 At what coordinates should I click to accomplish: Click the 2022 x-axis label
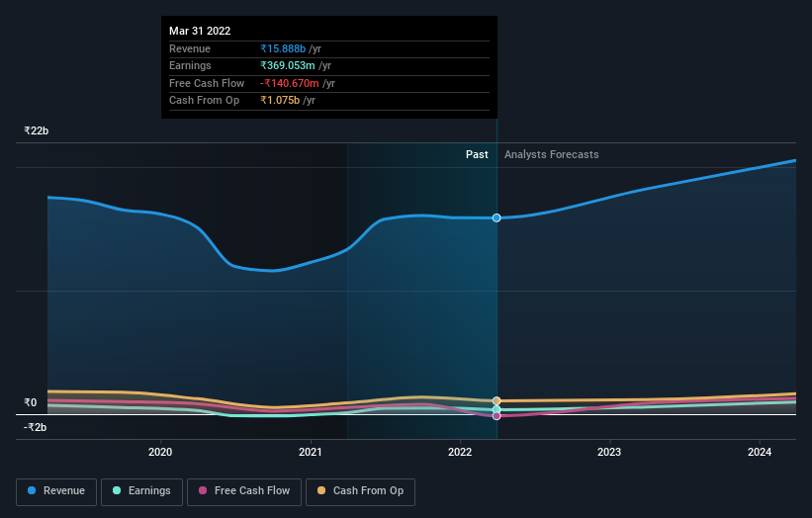(x=460, y=452)
